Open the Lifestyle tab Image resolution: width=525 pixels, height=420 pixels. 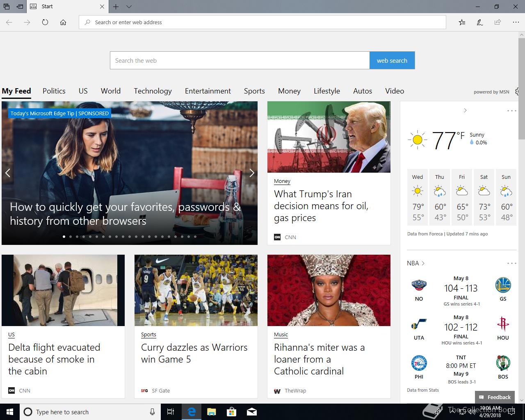pos(327,91)
